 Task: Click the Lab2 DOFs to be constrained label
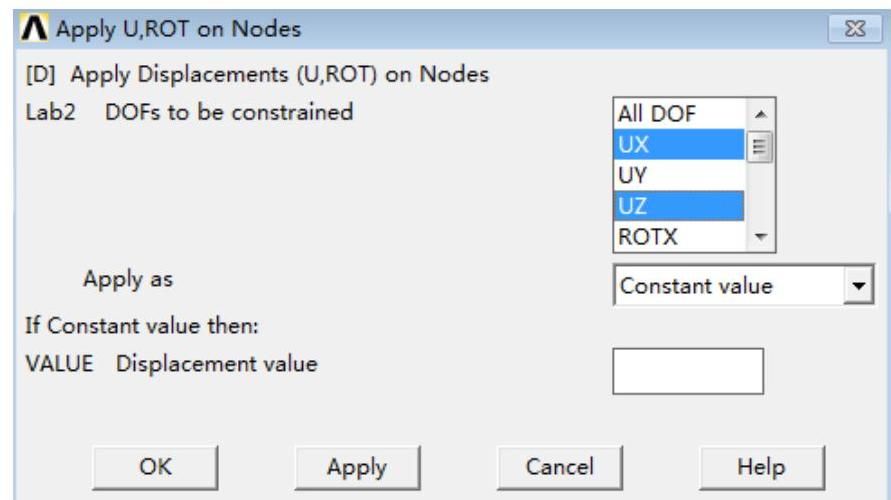tap(189, 112)
